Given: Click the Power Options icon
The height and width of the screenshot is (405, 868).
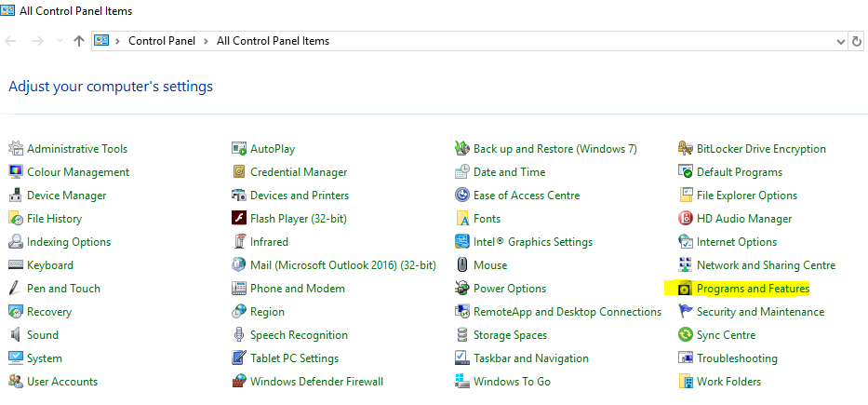Looking at the screenshot, I should 462,289.
